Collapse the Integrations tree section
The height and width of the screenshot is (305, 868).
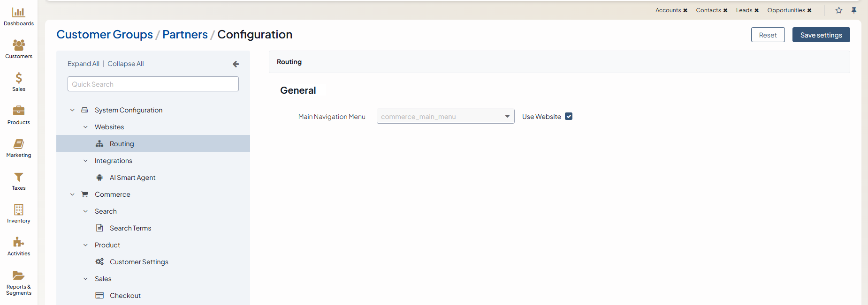pos(85,161)
